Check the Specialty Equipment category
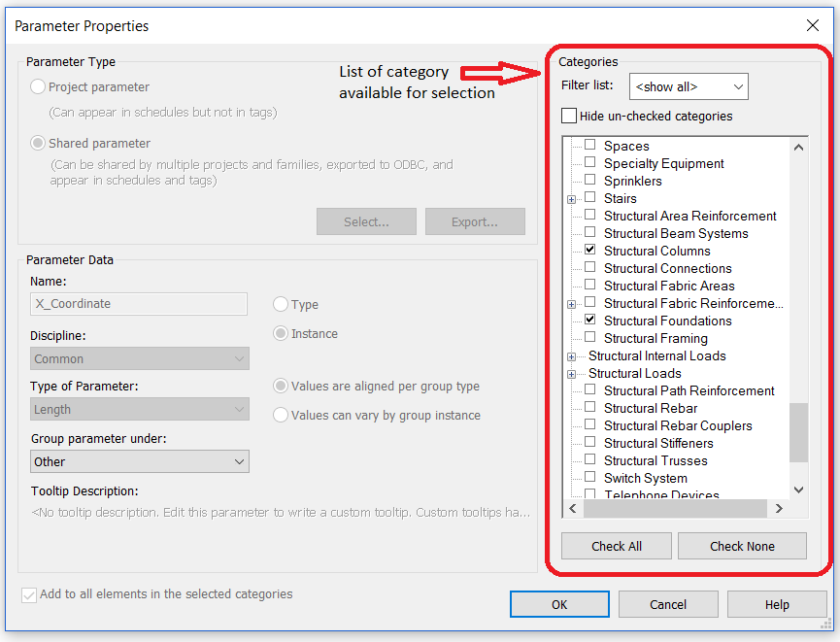Viewport: 840px width, 642px height. click(590, 163)
